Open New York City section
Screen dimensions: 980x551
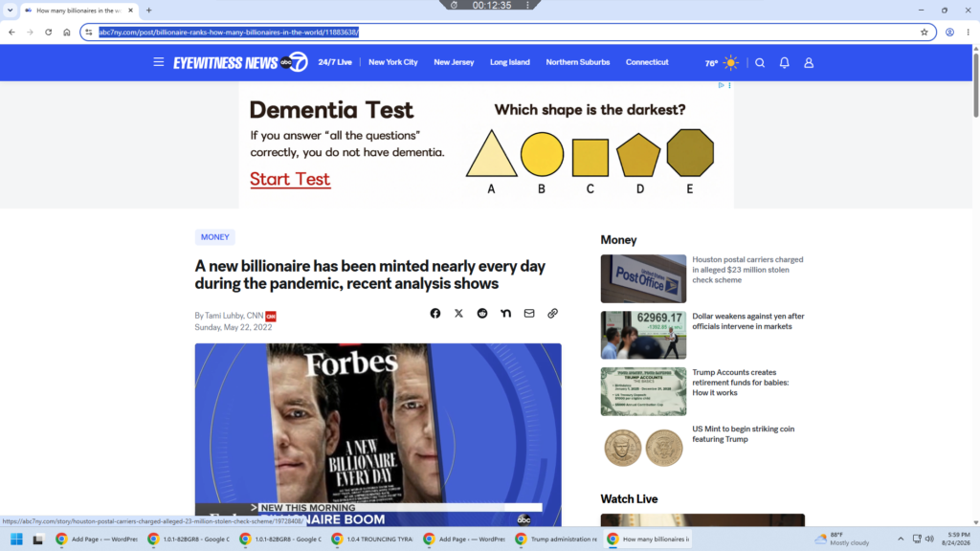[x=393, y=62]
